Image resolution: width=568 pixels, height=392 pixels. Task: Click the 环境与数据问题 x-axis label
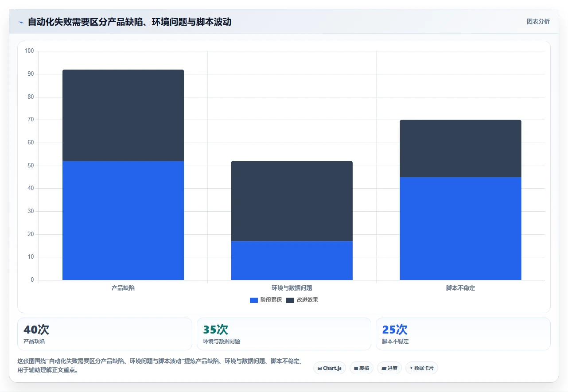pyautogui.click(x=292, y=288)
